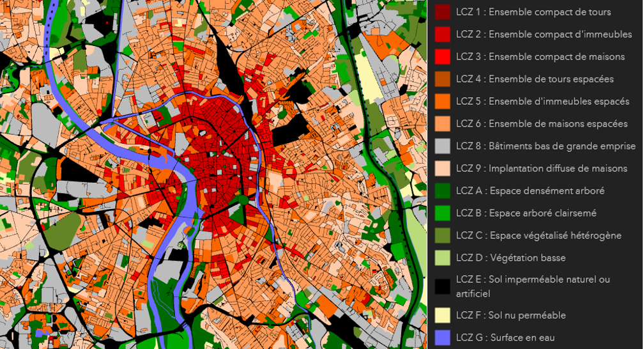Click the round dark green park in city center
This screenshot has width=644, height=349.
(x=243, y=200)
